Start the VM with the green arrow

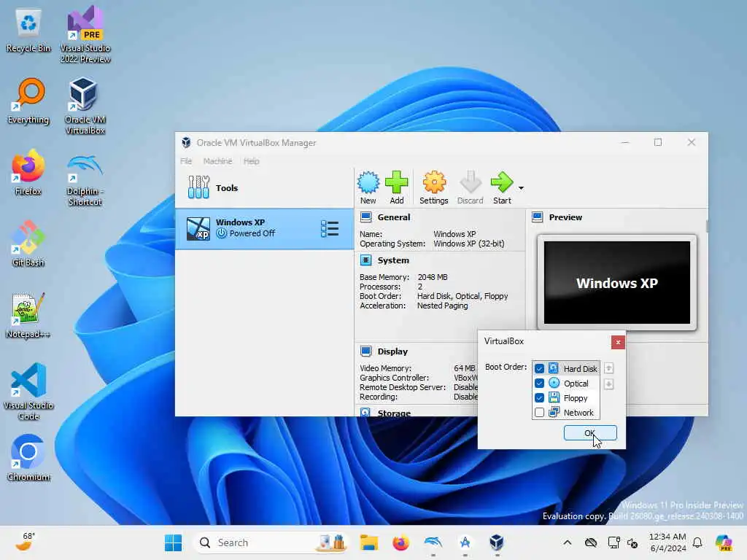point(502,187)
